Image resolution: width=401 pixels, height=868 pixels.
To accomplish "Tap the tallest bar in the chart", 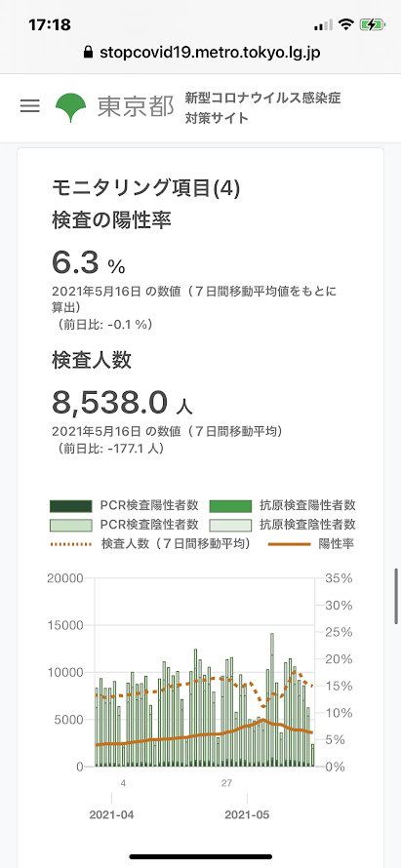I will [x=272, y=699].
